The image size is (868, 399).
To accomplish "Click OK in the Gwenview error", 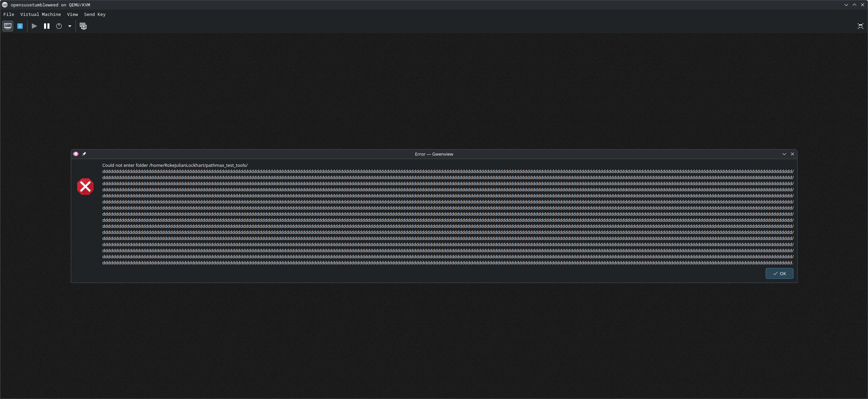I will pyautogui.click(x=779, y=273).
